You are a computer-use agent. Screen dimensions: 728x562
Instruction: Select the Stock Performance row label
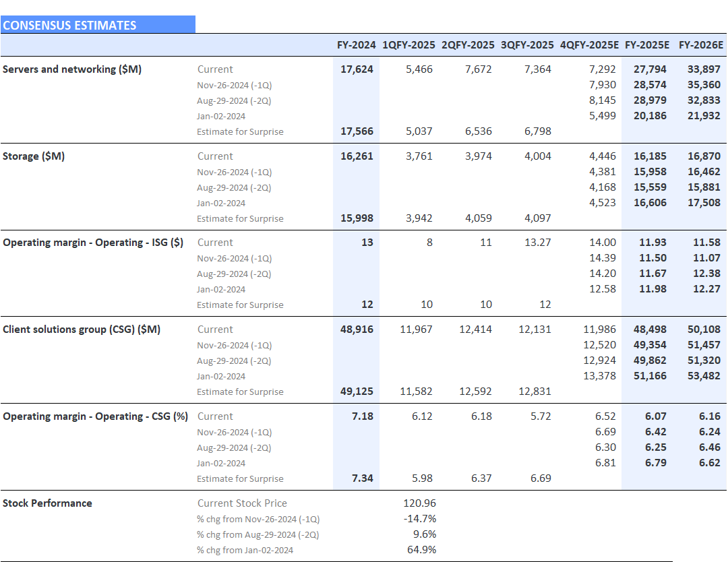[x=47, y=503]
